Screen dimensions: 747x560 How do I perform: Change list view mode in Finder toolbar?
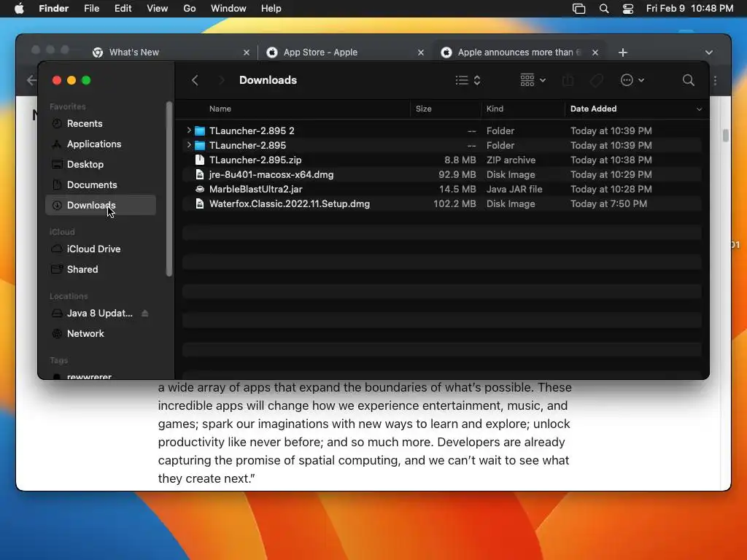tap(468, 80)
